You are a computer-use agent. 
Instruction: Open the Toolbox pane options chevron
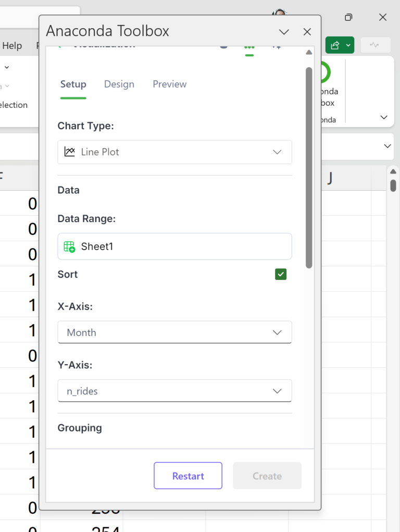pos(284,32)
